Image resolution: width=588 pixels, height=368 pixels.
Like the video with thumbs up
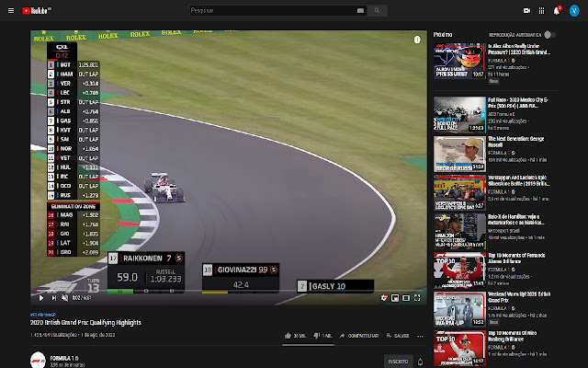point(295,336)
